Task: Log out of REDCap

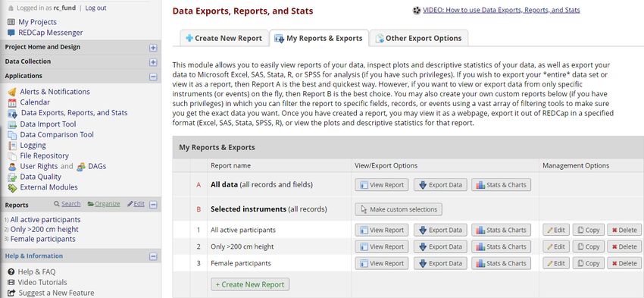Action: point(95,8)
